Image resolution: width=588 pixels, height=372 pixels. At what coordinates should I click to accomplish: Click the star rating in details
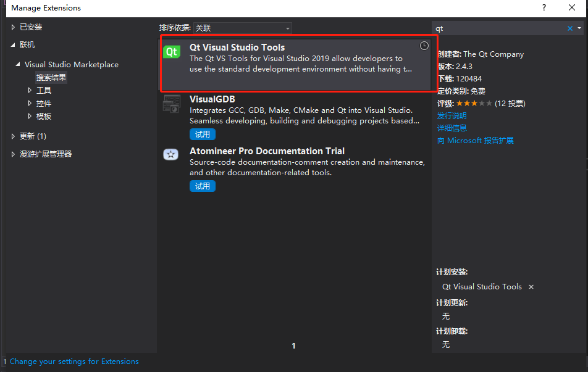click(x=474, y=104)
